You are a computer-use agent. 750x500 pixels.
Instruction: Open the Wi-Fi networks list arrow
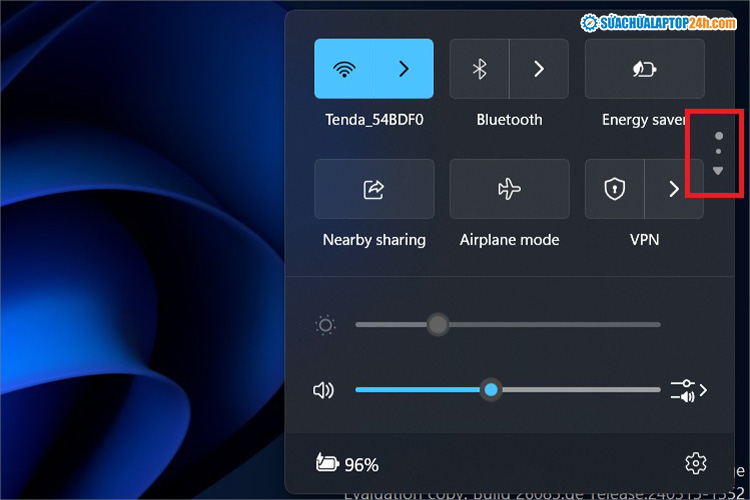coord(404,69)
